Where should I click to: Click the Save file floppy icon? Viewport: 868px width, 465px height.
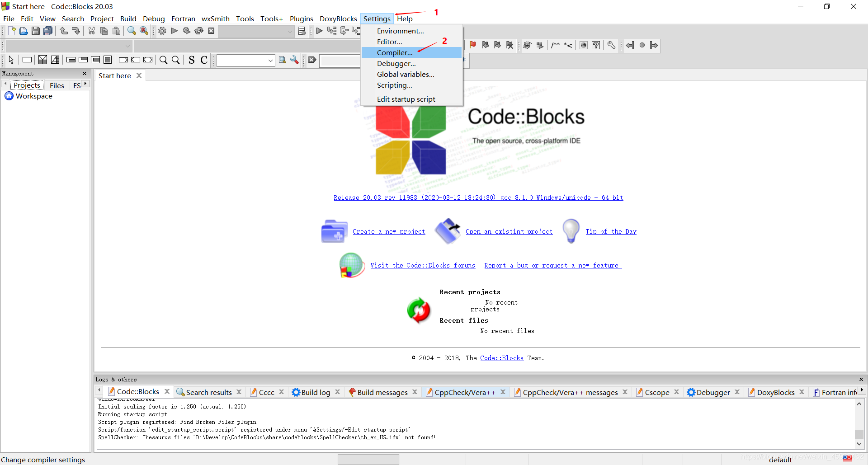pos(36,31)
